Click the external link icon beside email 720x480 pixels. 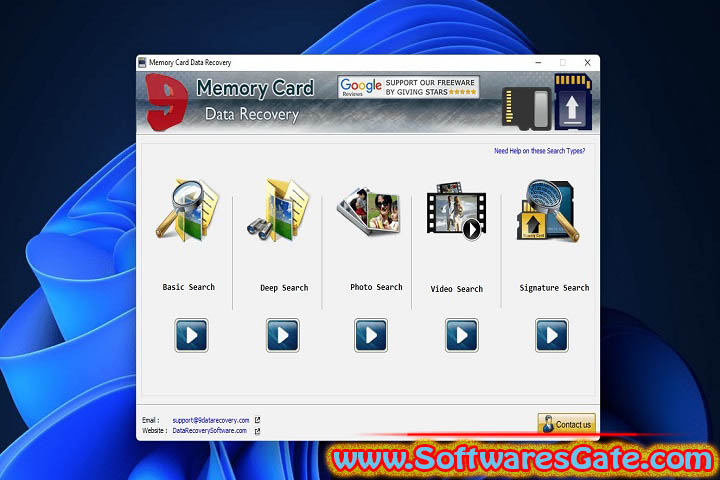click(x=257, y=420)
